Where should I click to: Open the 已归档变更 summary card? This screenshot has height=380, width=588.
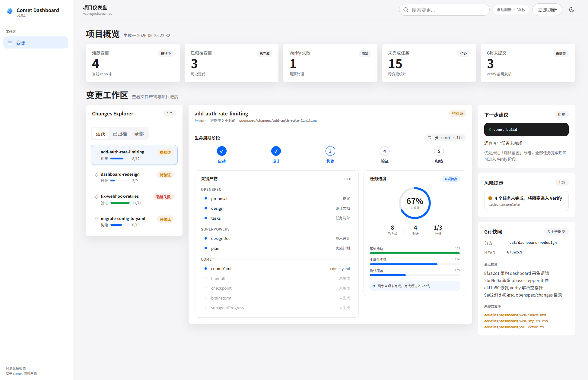(x=231, y=63)
